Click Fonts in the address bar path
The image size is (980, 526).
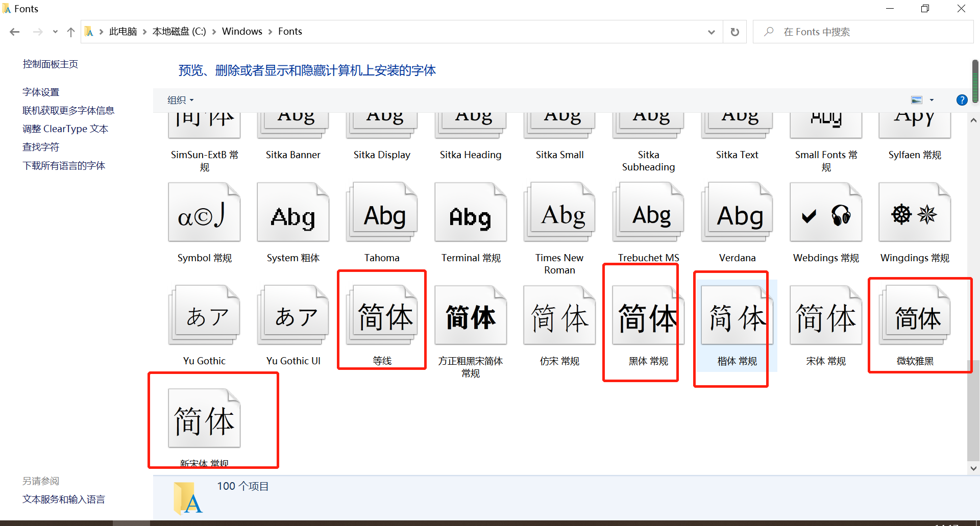[x=290, y=32]
